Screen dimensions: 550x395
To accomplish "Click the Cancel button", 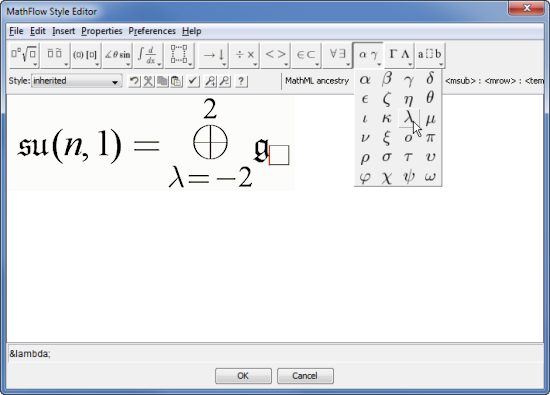I will coord(305,376).
